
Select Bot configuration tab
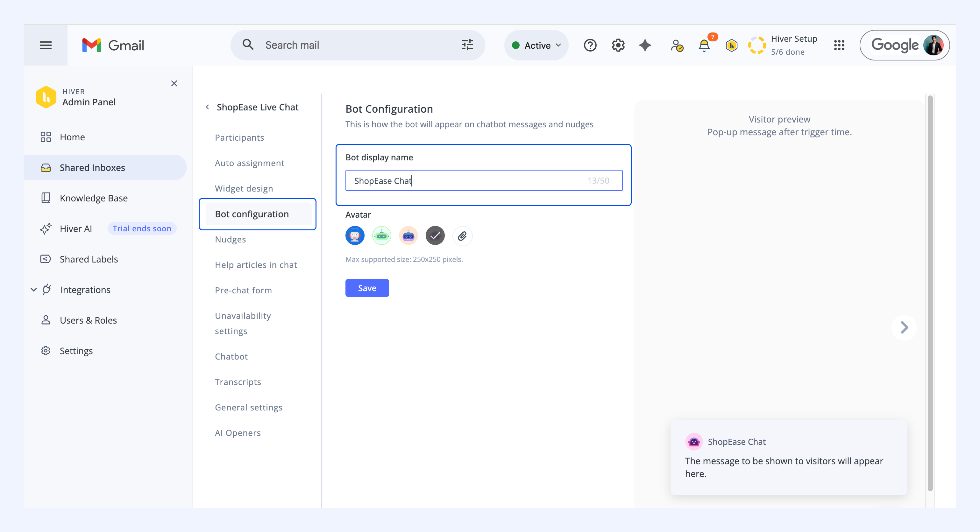pos(258,214)
